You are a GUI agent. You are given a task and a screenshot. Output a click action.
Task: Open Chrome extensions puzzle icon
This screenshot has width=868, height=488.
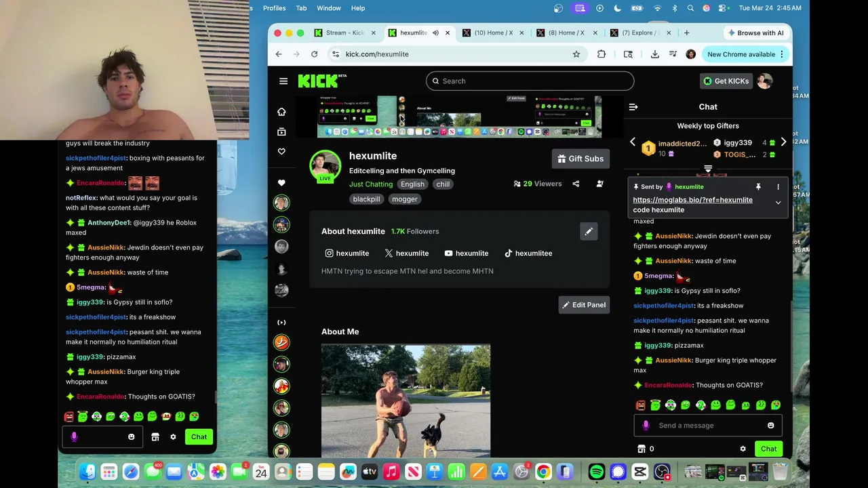click(601, 54)
